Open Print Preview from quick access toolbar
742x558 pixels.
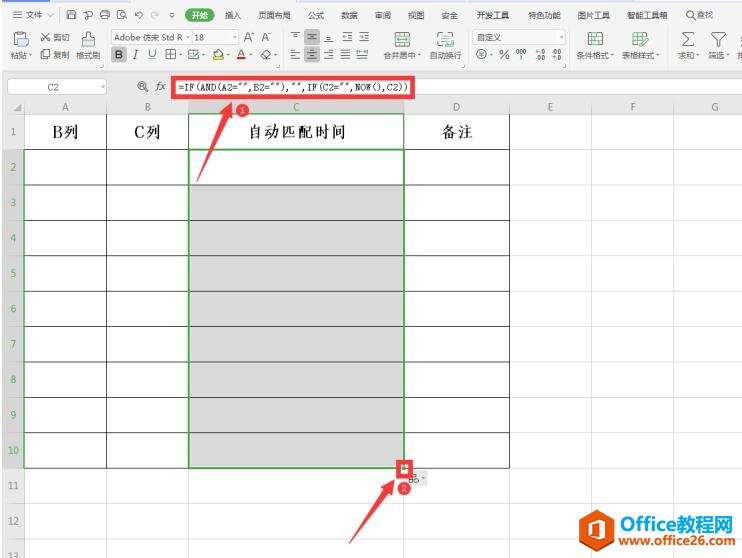click(122, 15)
